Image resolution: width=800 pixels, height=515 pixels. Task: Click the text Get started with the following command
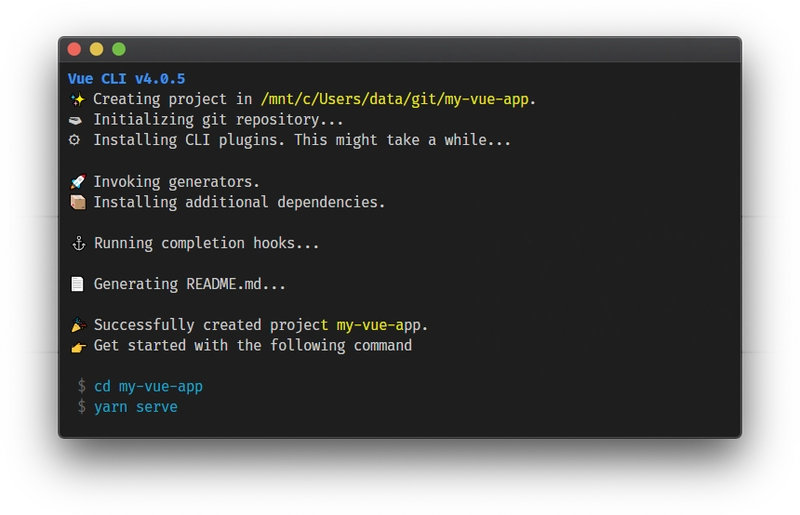point(253,346)
